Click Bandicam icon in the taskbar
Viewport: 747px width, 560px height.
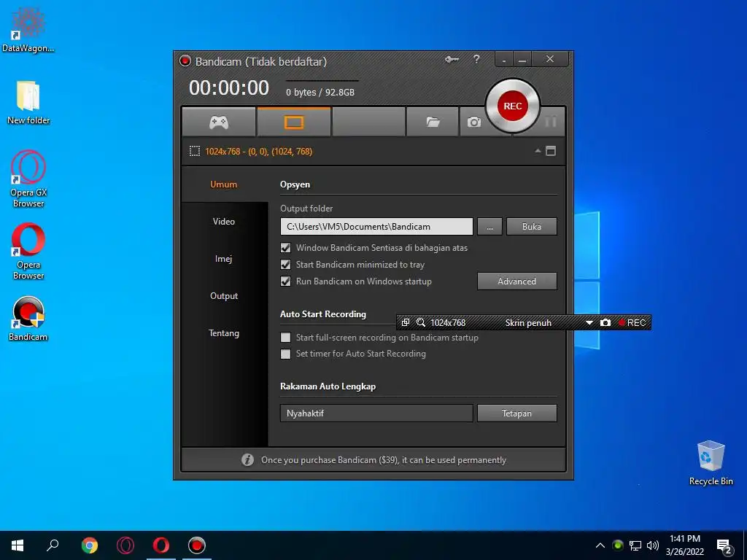[x=197, y=545]
